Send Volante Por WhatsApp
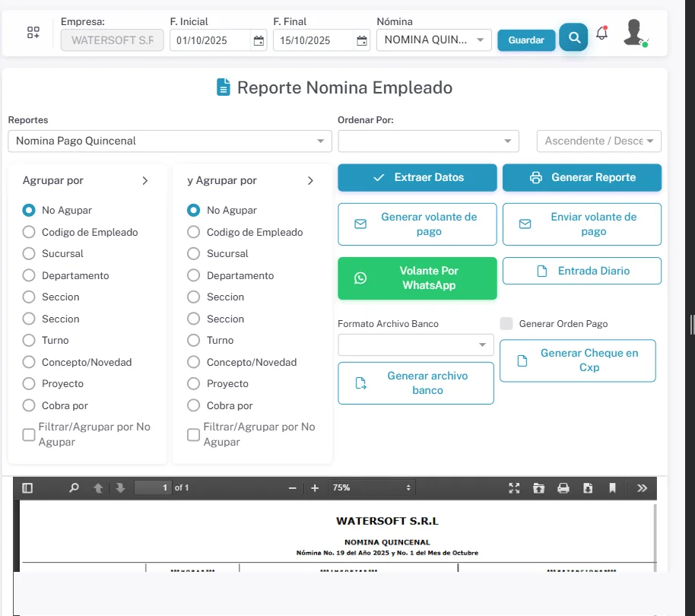Image resolution: width=695 pixels, height=616 pixels. tap(417, 278)
